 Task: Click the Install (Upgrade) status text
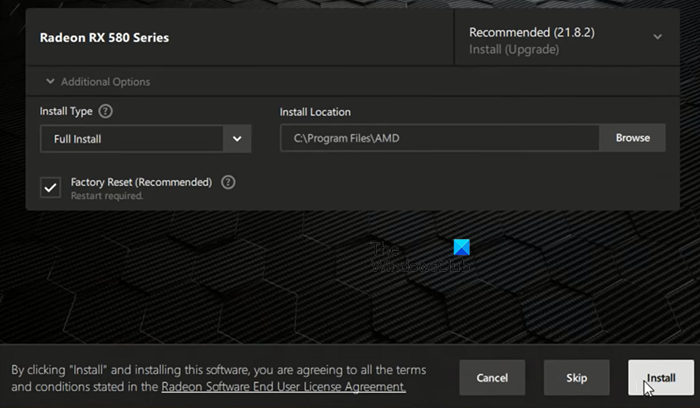[x=514, y=49]
